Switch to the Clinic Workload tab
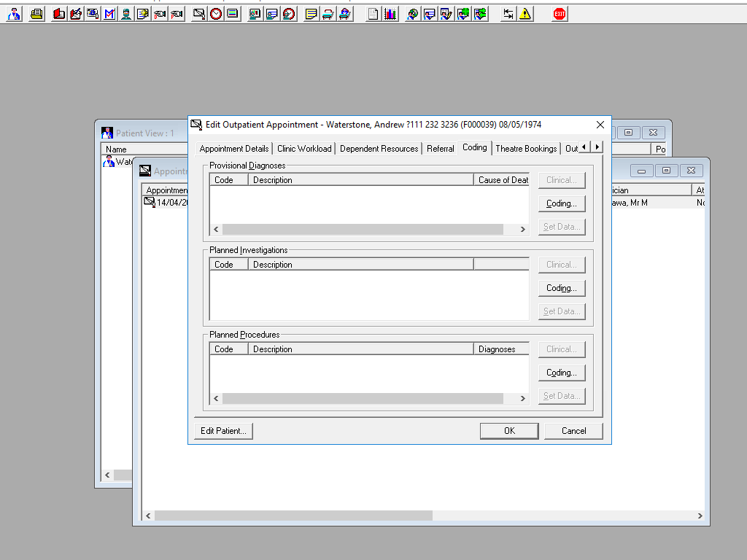Viewport: 747px width, 560px height. point(304,149)
